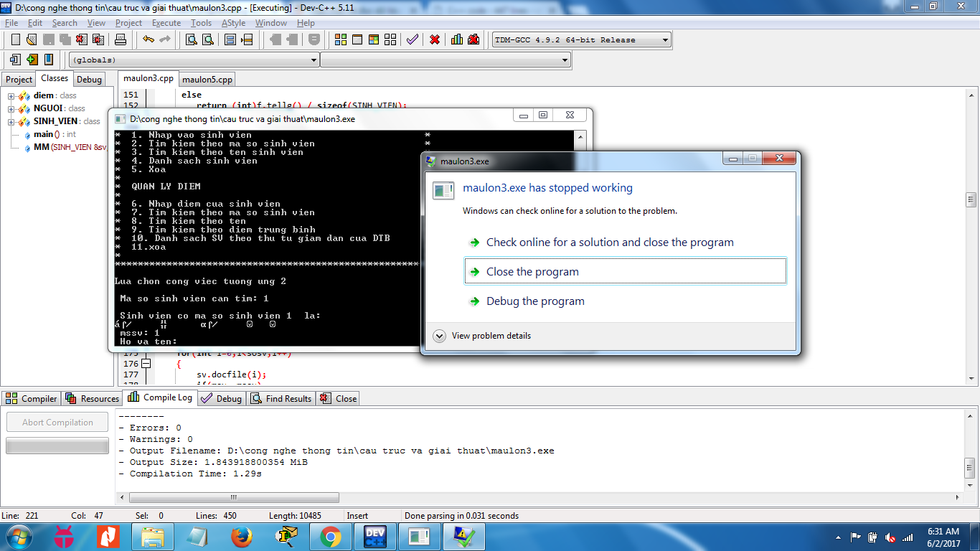980x551 pixels.
Task: Click the New file toolbar icon
Action: [15, 39]
